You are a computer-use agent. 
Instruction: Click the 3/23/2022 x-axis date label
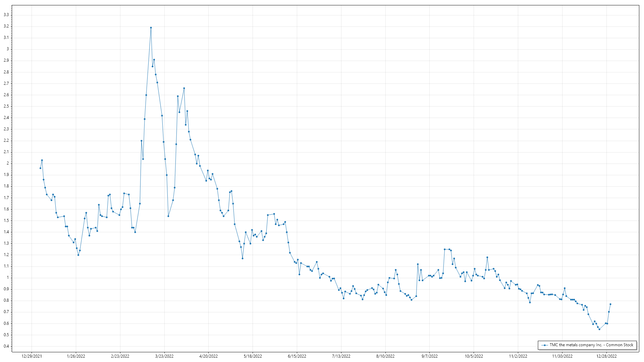click(x=164, y=356)
